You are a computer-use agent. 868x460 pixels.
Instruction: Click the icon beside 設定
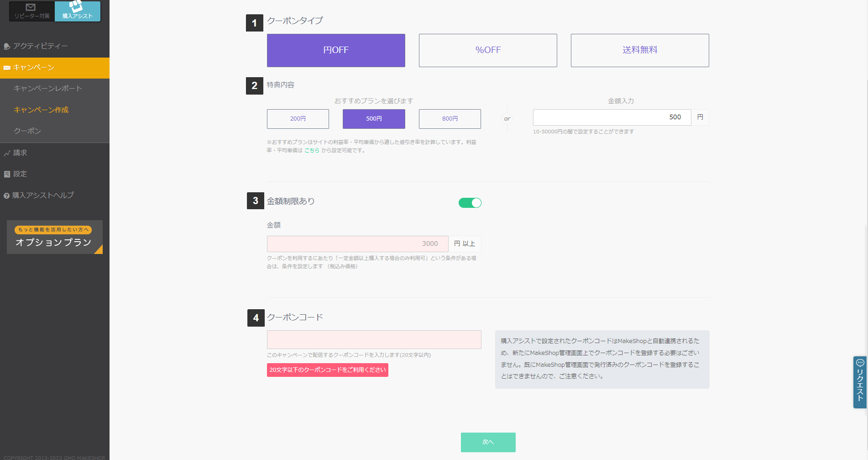pos(7,174)
